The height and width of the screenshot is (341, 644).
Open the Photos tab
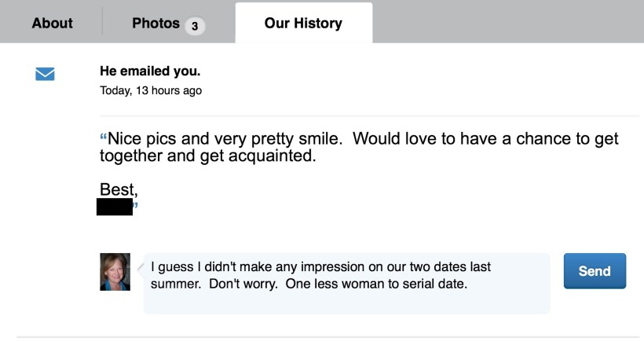point(156,23)
